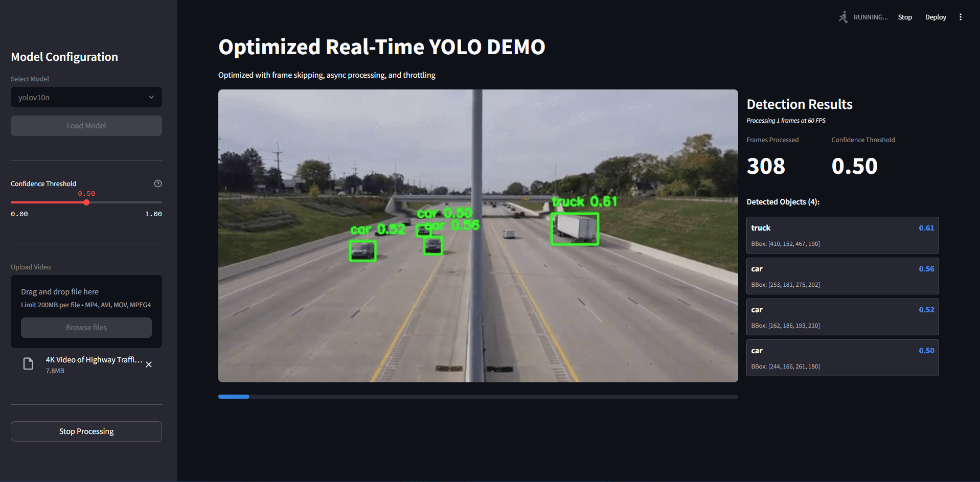Select the car 0.56 detection card
This screenshot has width=980, height=482.
(x=842, y=276)
